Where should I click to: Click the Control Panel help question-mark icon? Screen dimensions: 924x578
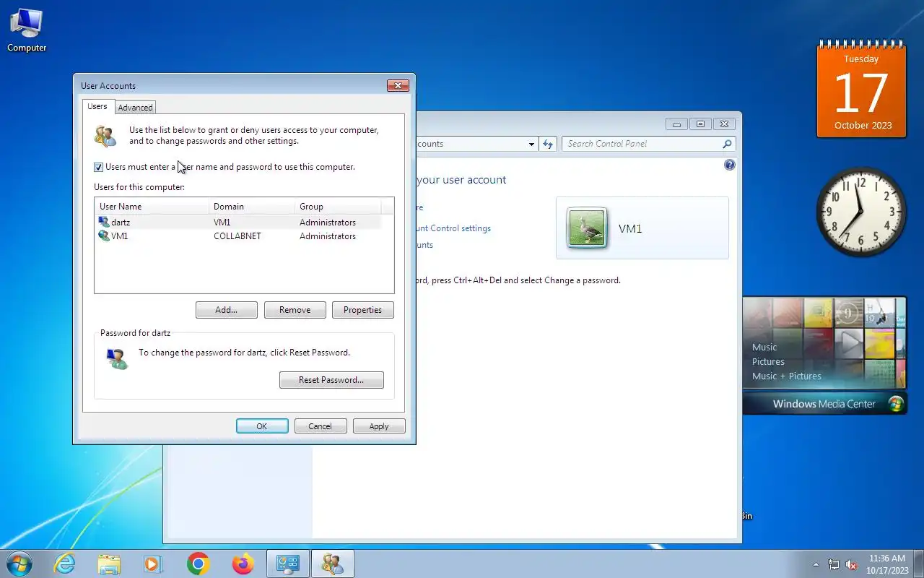coord(729,165)
